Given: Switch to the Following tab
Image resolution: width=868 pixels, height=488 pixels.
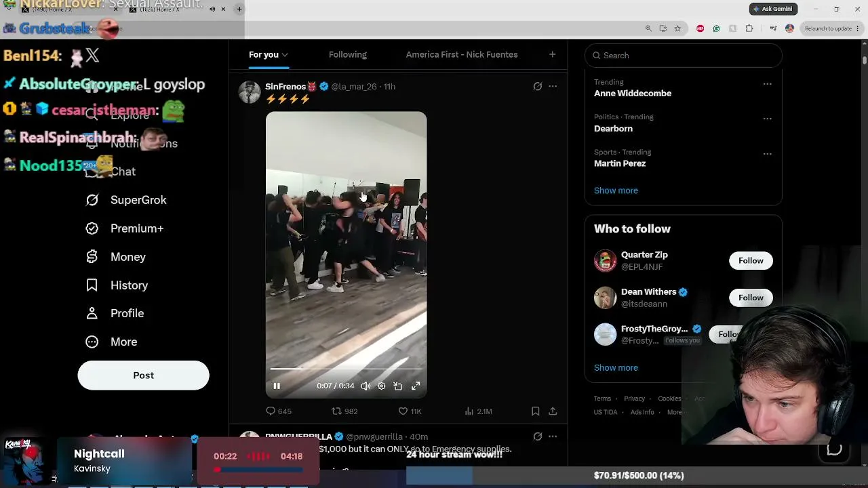Looking at the screenshot, I should coord(348,54).
